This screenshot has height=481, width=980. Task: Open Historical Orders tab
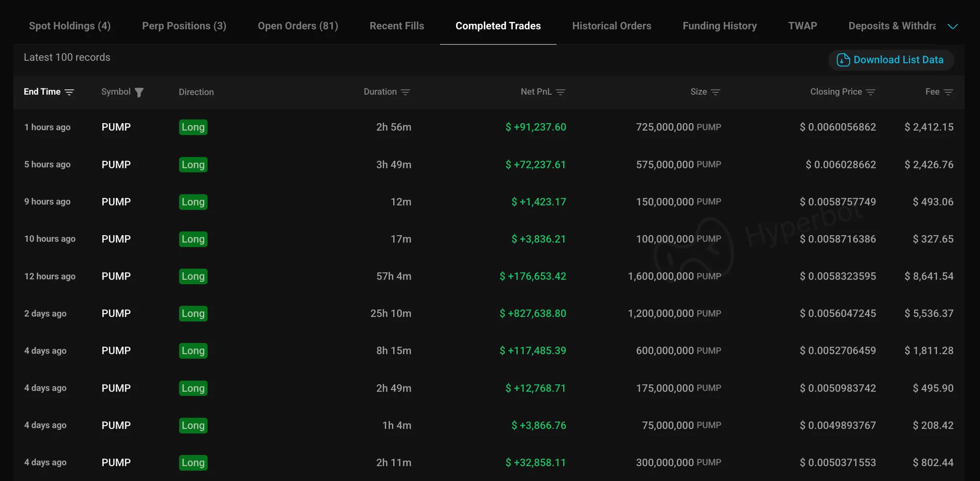click(x=612, y=26)
